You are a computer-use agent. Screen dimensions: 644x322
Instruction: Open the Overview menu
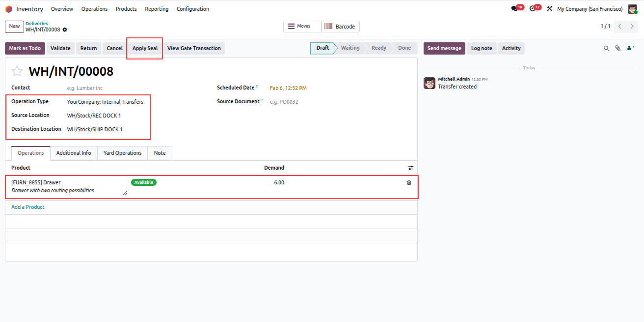tap(62, 9)
